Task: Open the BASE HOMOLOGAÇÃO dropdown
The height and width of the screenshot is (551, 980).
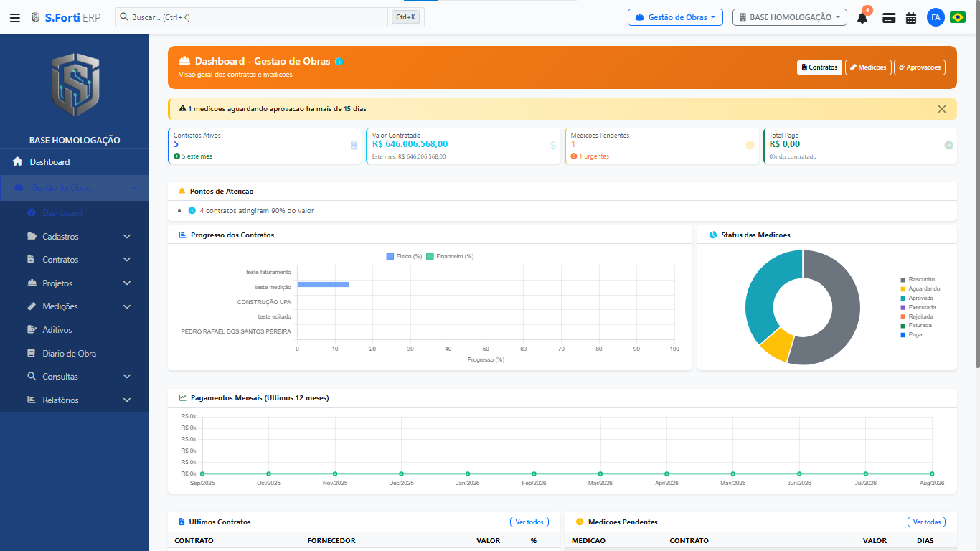Action: [x=789, y=17]
